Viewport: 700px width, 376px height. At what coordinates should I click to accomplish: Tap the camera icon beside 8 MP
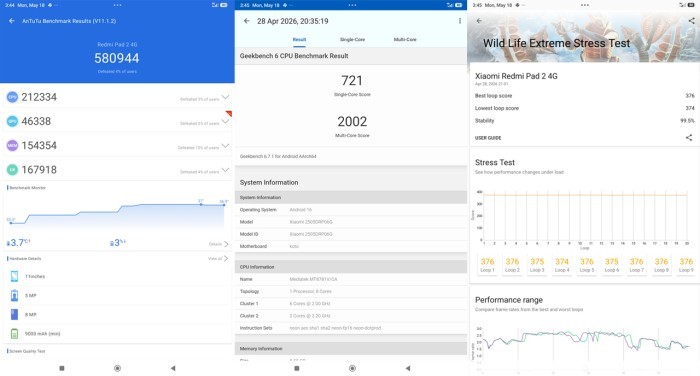[14, 314]
